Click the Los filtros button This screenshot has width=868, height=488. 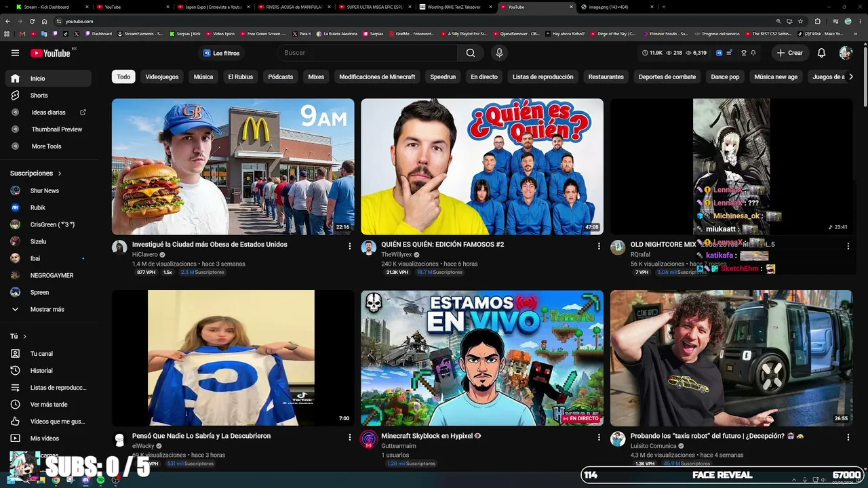(x=222, y=53)
